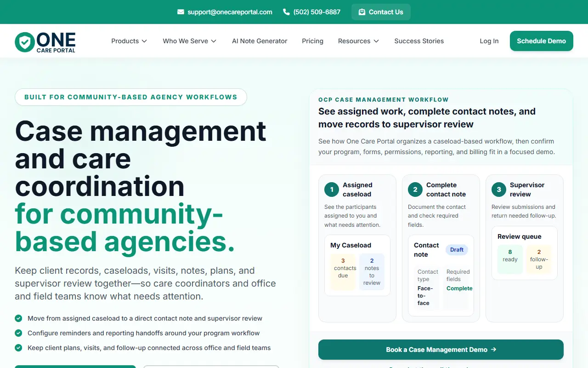Viewport: 588px width, 368px height.
Task: Go to the Pricing page
Action: tap(312, 41)
